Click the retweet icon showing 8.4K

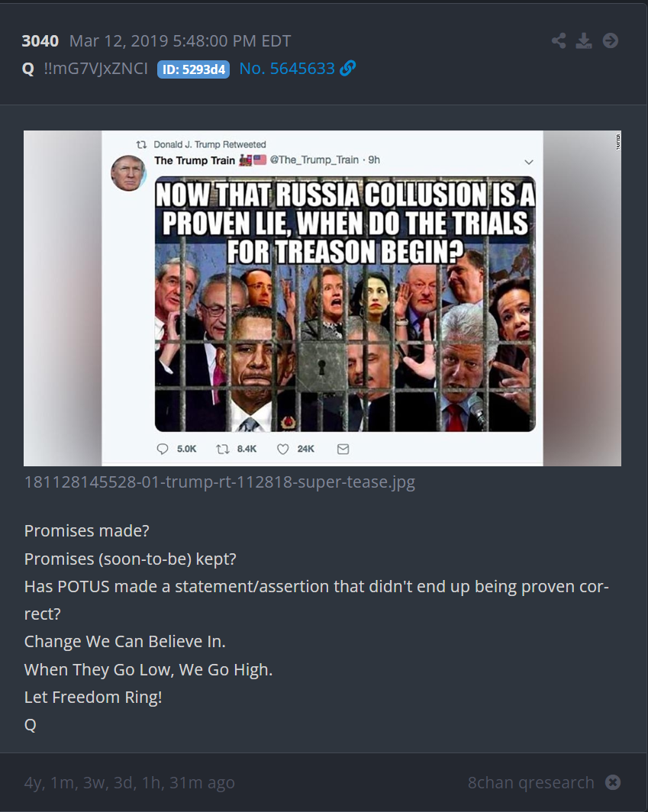(x=223, y=449)
